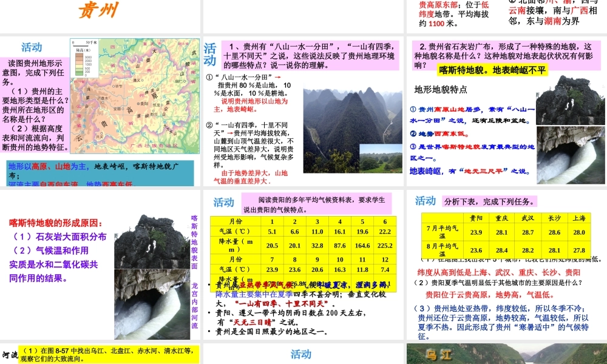Click the '7月平均气温' row label
This screenshot has height=364, width=607.
pos(443,232)
